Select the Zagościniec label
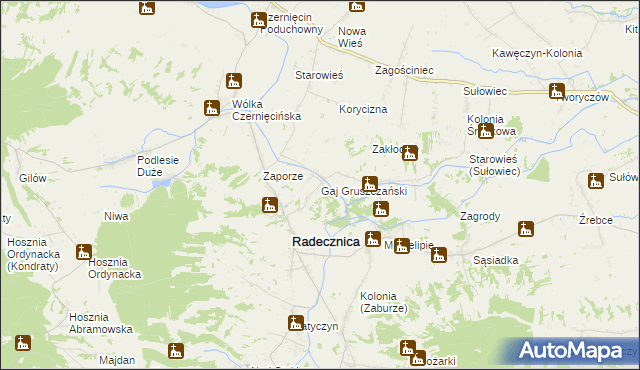 [x=404, y=70]
